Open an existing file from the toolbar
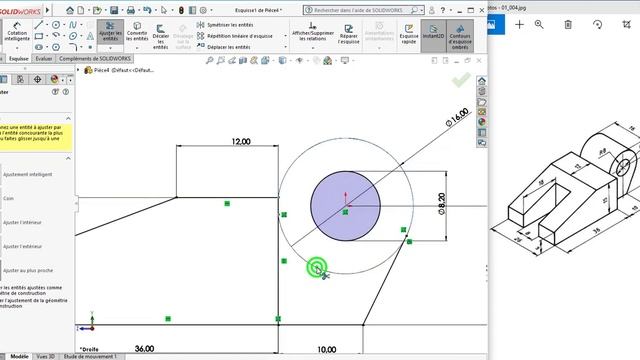This screenshot has height=360, width=640. point(97,10)
